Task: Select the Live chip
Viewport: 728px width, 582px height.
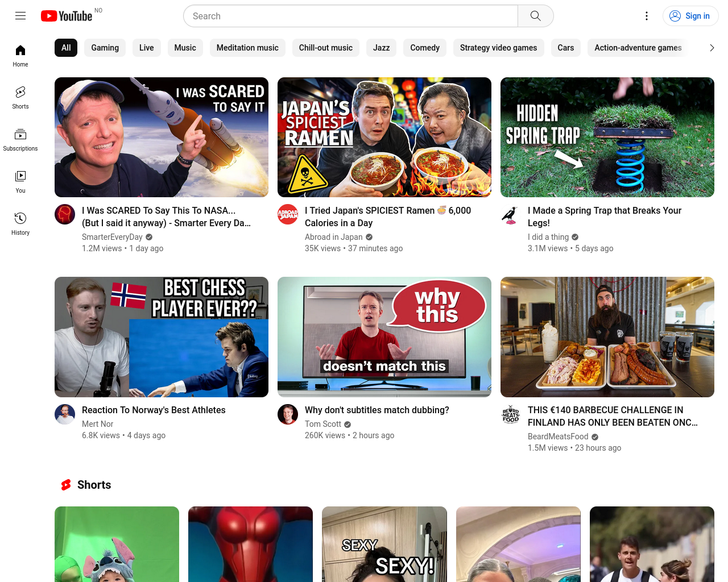Action: coord(147,48)
